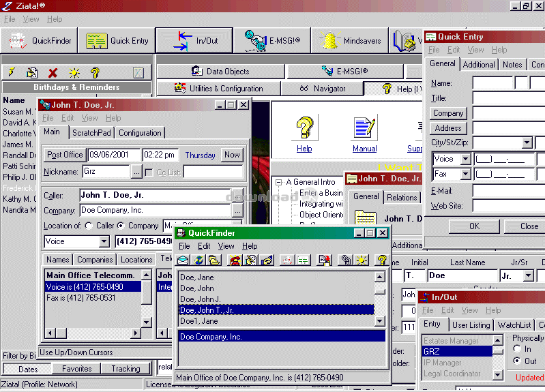Open the Manual hyperlink
This screenshot has width=545, height=392.
(364, 149)
